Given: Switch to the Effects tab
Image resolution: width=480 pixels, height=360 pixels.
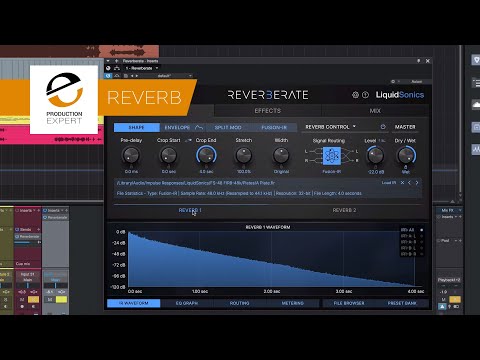Looking at the screenshot, I should 268,111.
